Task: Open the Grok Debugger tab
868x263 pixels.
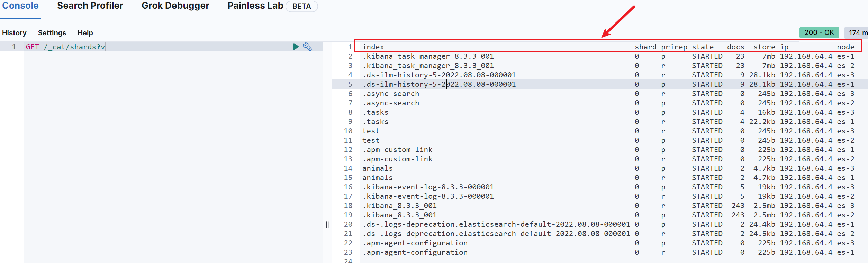Action: 175,6
